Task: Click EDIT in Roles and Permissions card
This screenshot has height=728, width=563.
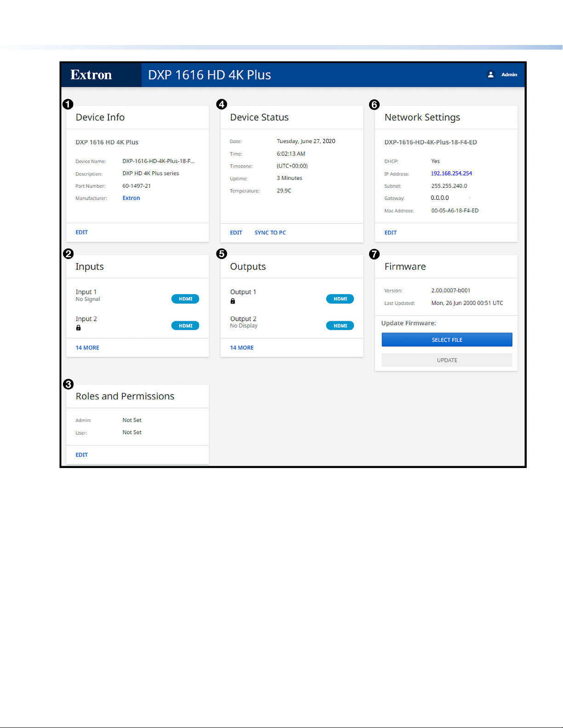Action: 82,455
